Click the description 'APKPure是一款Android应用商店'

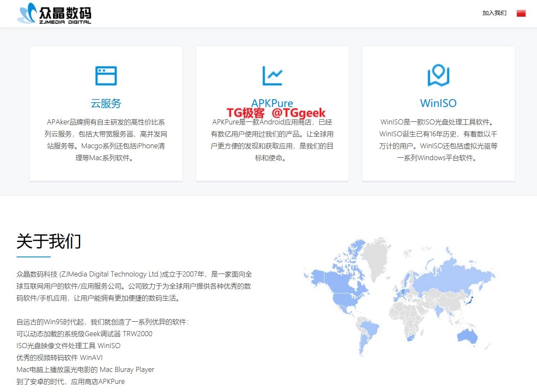(x=272, y=140)
